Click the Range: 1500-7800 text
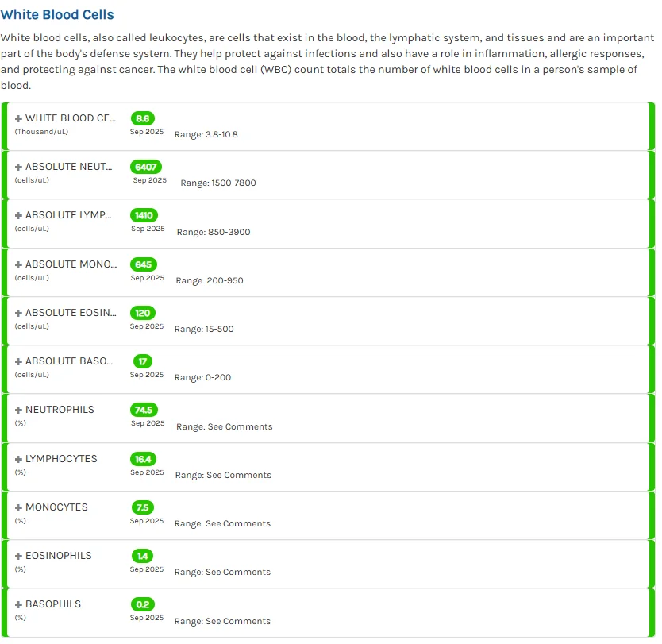This screenshot has width=662, height=644. [x=218, y=183]
